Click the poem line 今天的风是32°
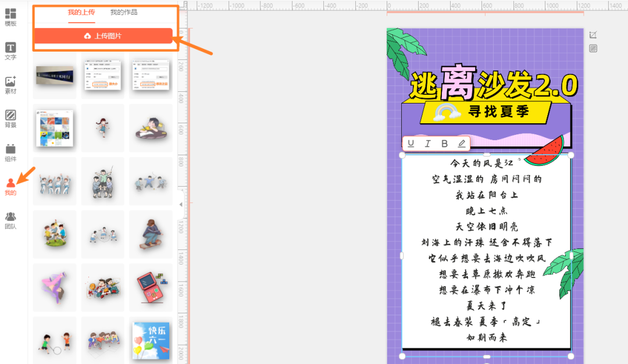 tap(486, 163)
